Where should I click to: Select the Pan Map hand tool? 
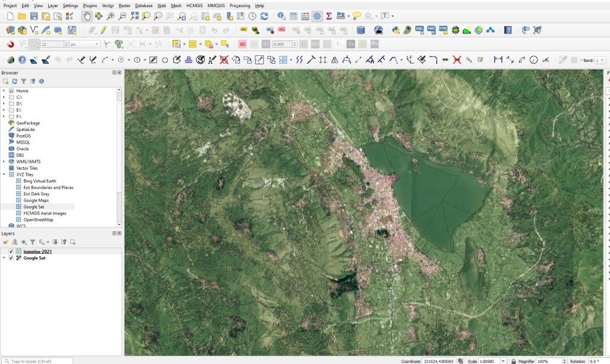point(87,16)
